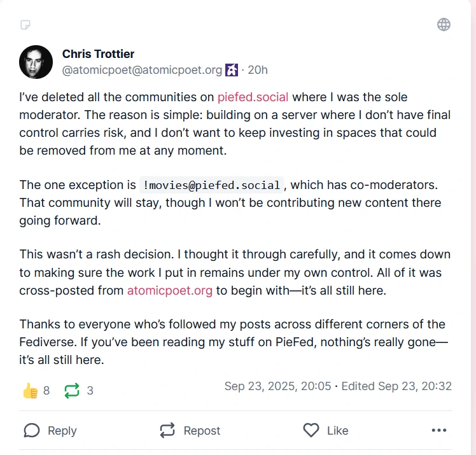Image resolution: width=476 pixels, height=455 pixels.
Task: Click the thumbs-up emoji reaction
Action: click(x=30, y=391)
